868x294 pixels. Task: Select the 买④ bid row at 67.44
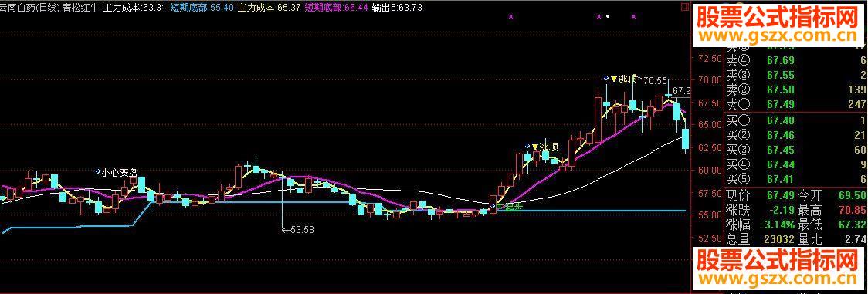pos(796,164)
